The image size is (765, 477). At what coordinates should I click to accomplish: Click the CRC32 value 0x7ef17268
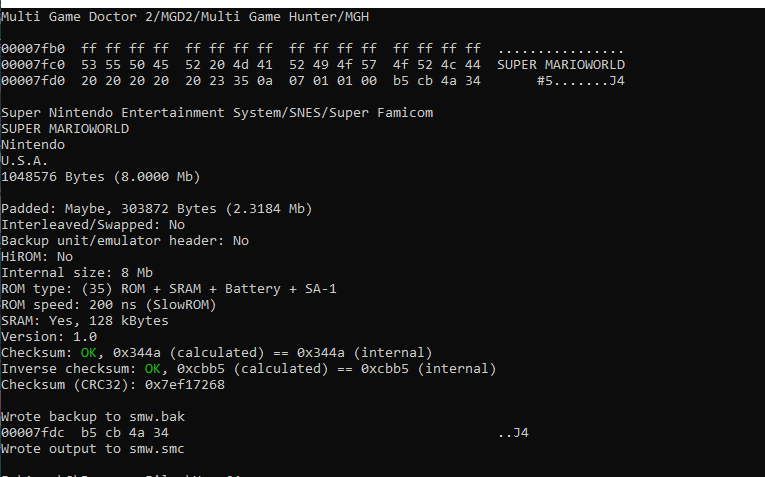pos(185,385)
